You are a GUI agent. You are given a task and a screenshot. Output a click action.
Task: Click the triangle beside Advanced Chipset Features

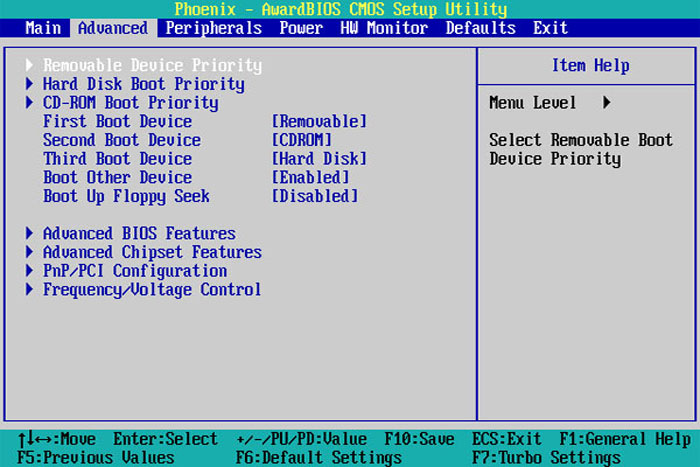coord(29,252)
